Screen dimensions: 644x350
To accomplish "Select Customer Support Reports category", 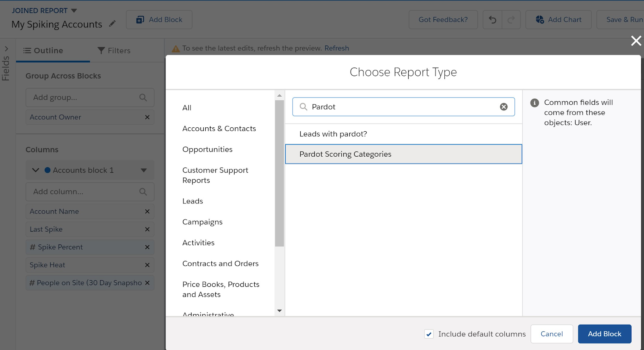I will coord(215,175).
